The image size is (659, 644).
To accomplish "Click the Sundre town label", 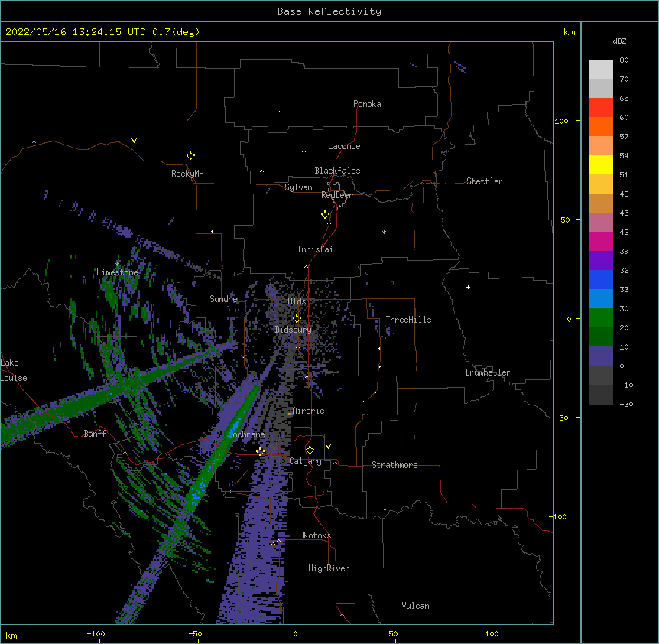I will 223,299.
